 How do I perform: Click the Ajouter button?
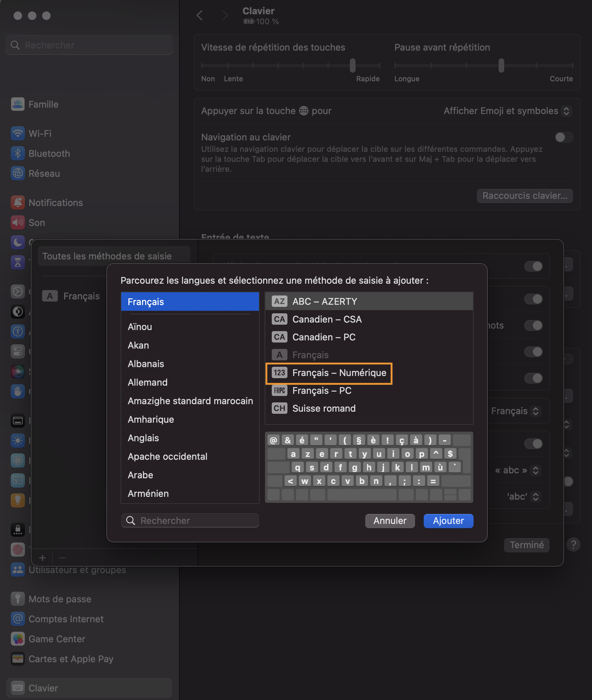click(448, 521)
